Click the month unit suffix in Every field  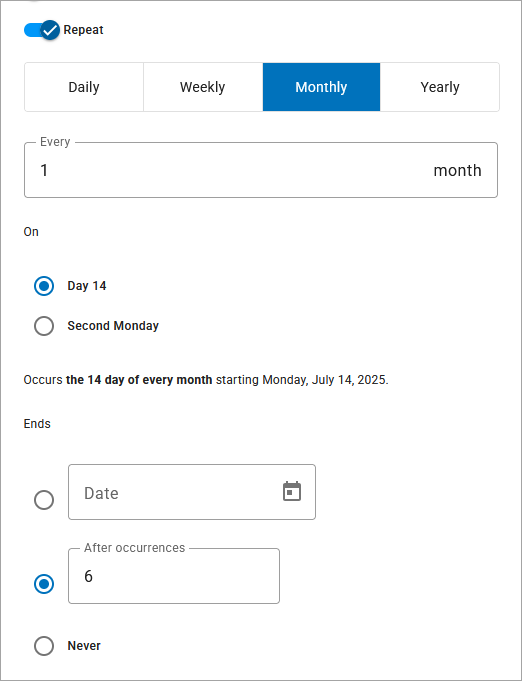click(457, 170)
